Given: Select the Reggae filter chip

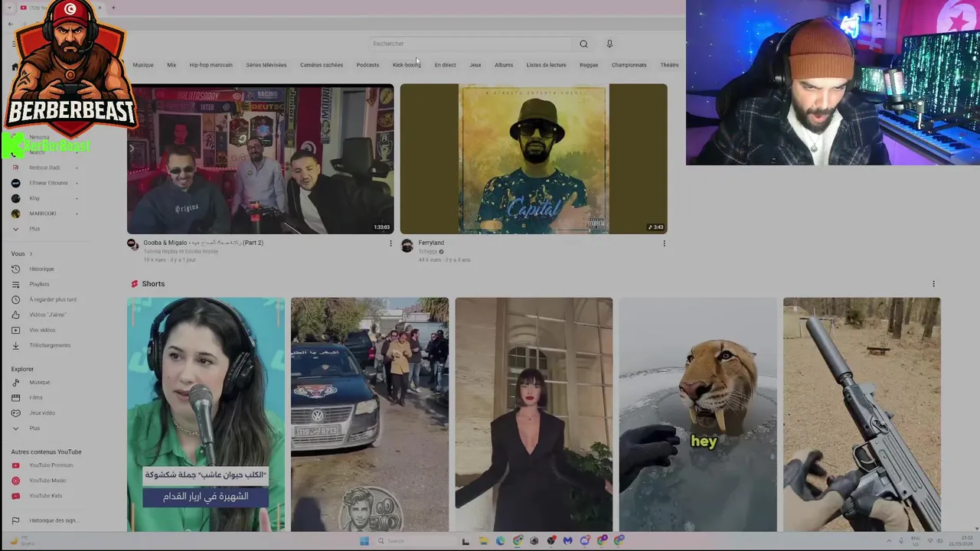Looking at the screenshot, I should pyautogui.click(x=589, y=65).
